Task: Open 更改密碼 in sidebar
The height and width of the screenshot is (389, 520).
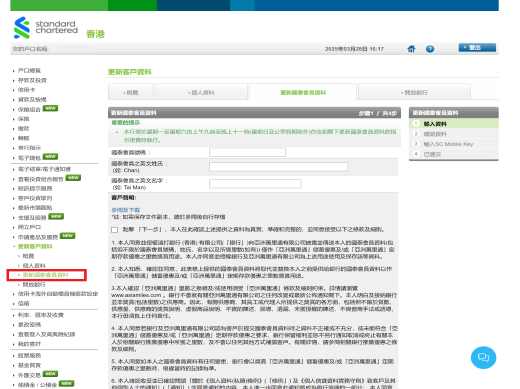Action: pyautogui.click(x=29, y=325)
